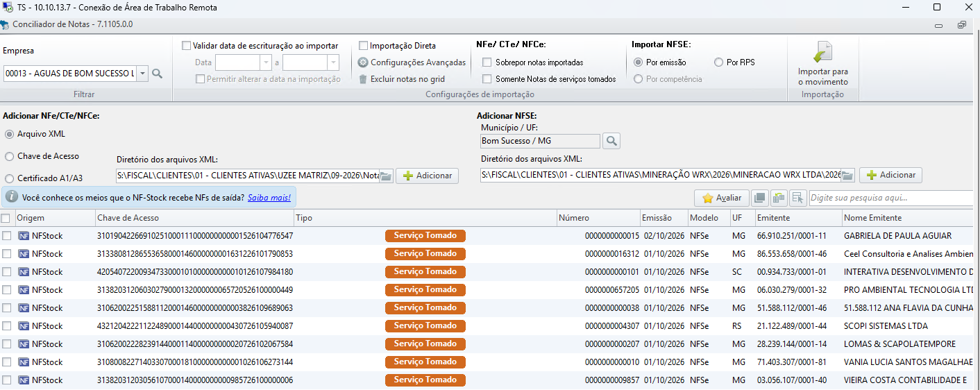Open the Saiba mais! link
Image resolution: width=980 pixels, height=390 pixels.
[x=269, y=198]
